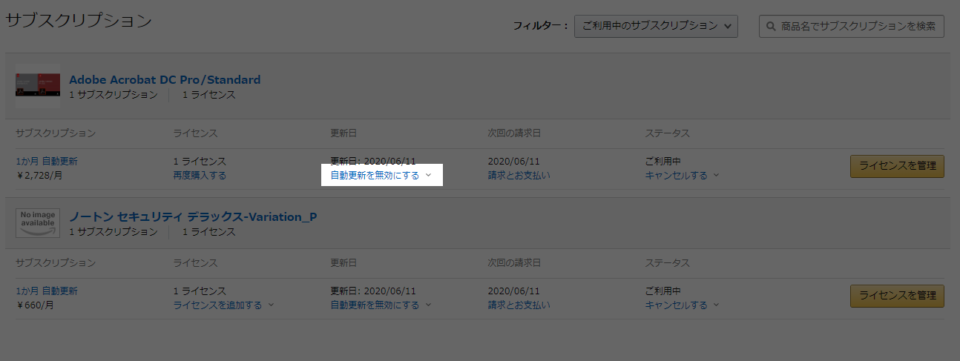Open the Adobe Acrobat DC Pro/Standard title link
Screen dimensions: 960x361
[x=165, y=80]
